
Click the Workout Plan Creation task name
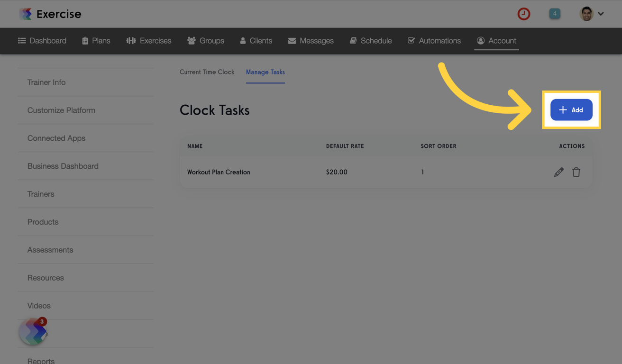point(219,172)
